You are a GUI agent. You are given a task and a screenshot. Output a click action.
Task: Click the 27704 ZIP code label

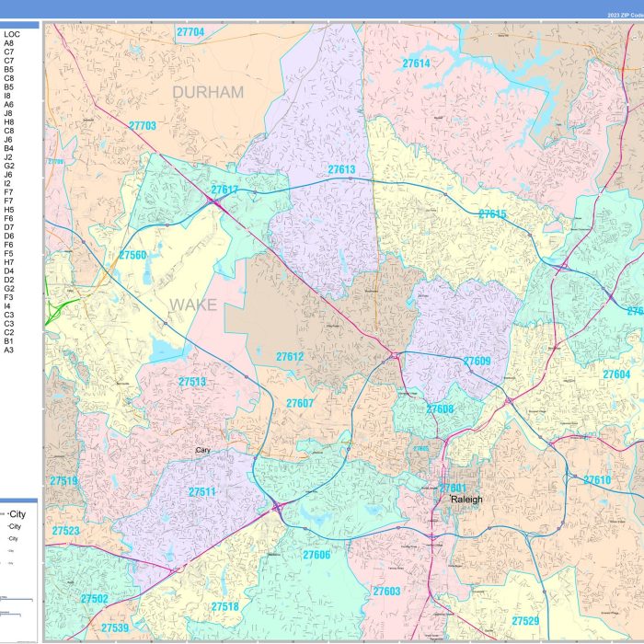(x=190, y=32)
